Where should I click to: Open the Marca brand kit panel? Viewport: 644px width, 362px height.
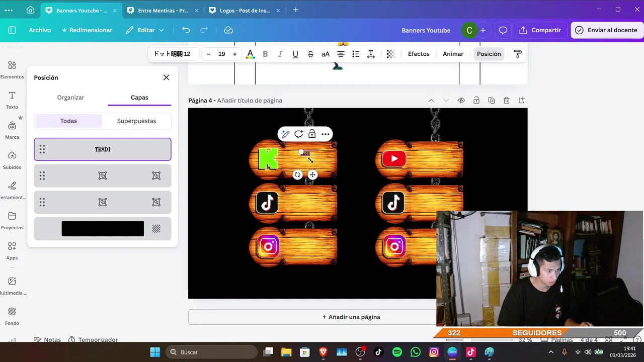12,130
